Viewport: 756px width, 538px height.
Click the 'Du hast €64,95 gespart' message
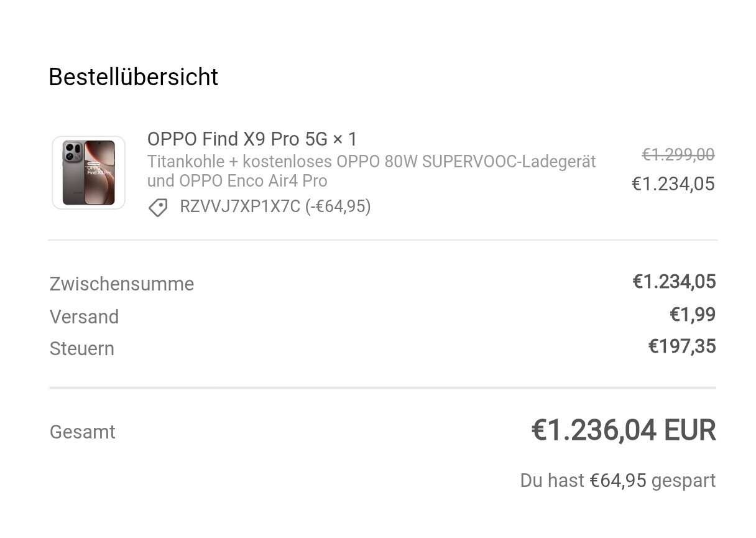click(x=617, y=480)
